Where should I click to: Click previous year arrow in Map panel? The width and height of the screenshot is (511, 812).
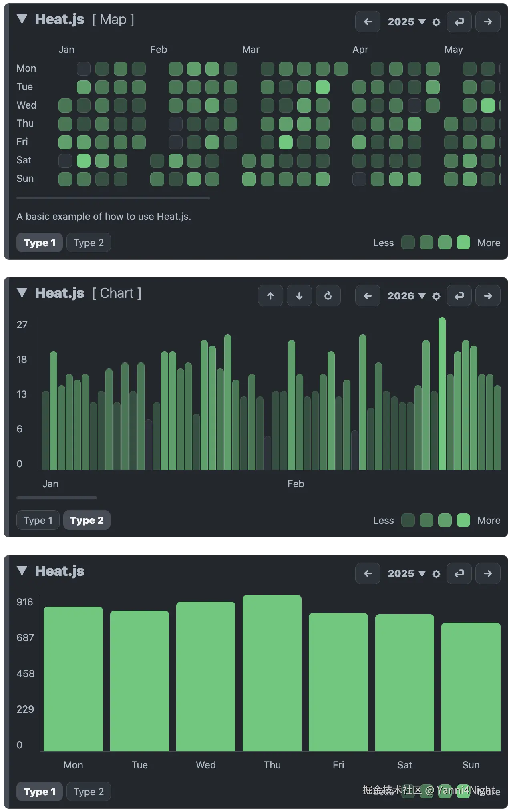coord(367,22)
